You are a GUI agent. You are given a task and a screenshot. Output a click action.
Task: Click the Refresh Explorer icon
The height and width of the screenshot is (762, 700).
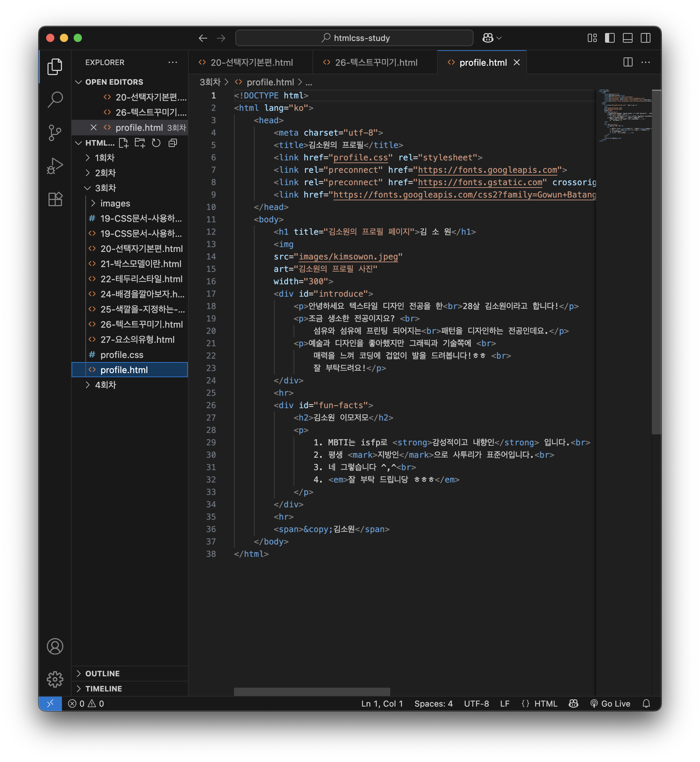[156, 143]
